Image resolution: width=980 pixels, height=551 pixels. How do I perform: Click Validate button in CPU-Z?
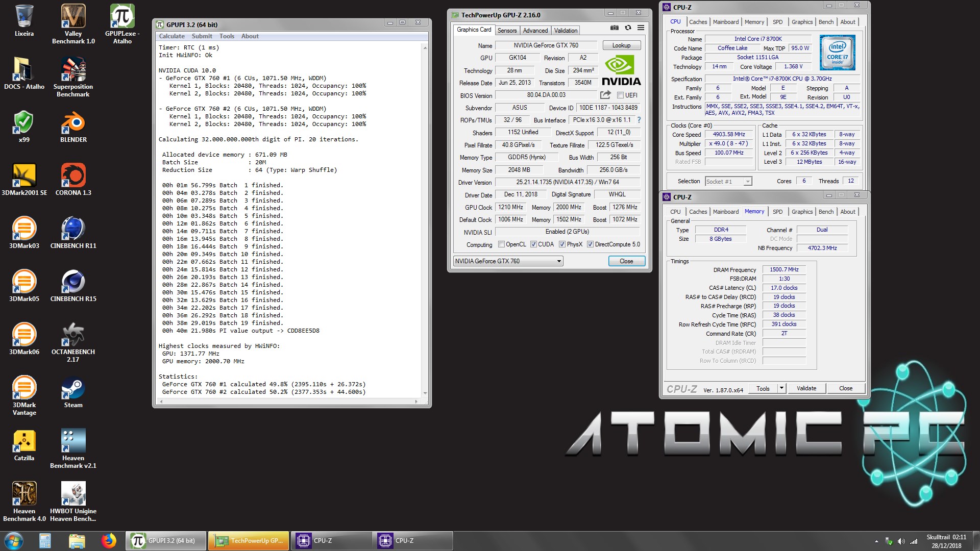coord(806,388)
